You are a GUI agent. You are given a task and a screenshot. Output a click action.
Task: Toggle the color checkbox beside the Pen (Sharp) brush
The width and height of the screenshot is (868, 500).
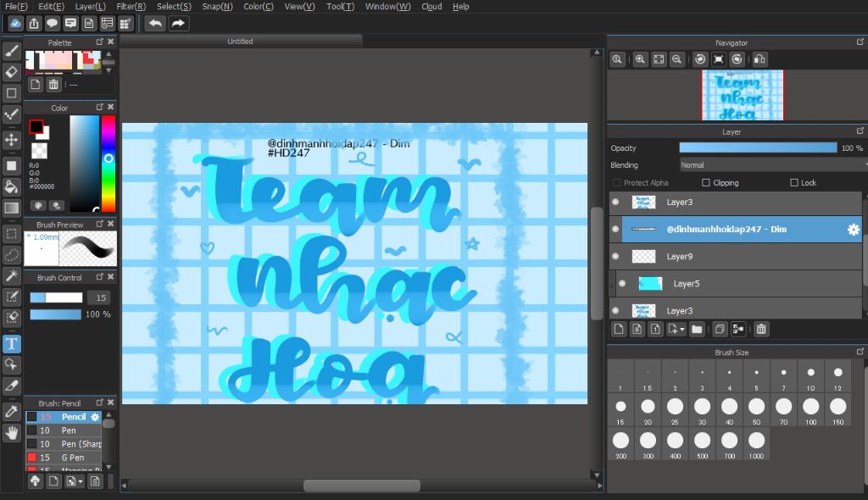(x=31, y=444)
